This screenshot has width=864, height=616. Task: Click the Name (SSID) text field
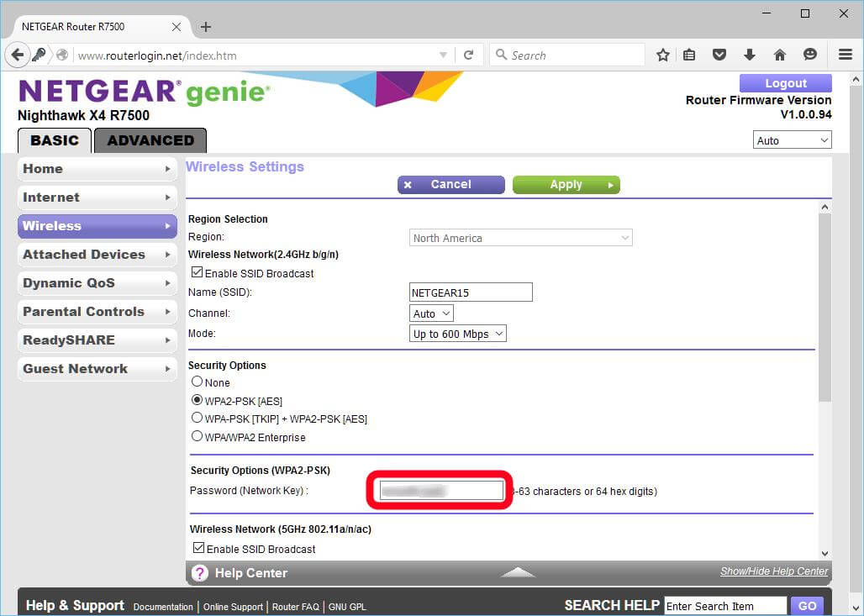coord(470,292)
